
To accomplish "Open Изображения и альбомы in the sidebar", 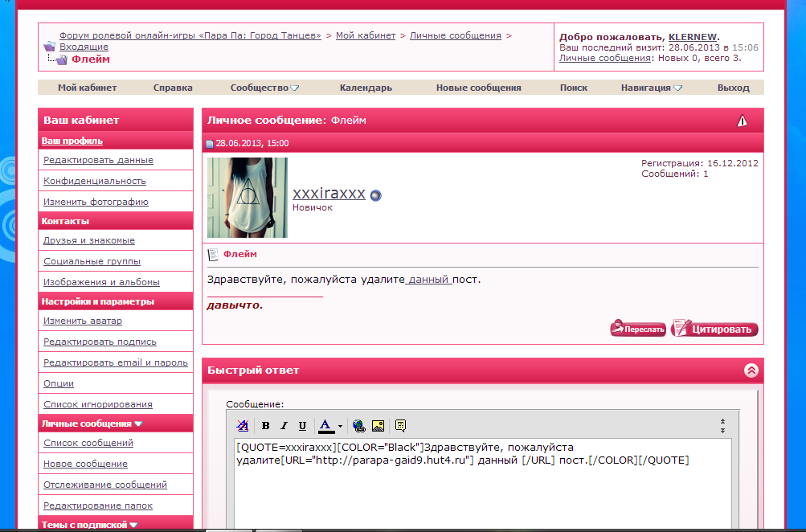I will [101, 282].
